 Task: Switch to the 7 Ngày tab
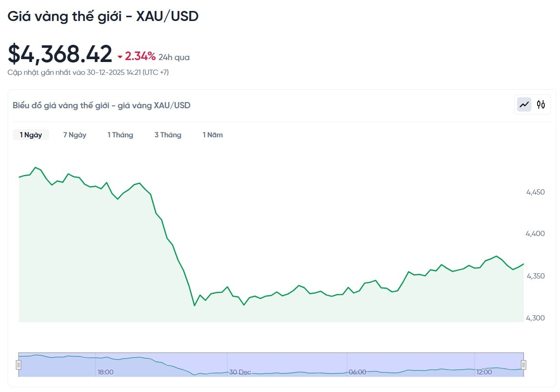coord(74,134)
